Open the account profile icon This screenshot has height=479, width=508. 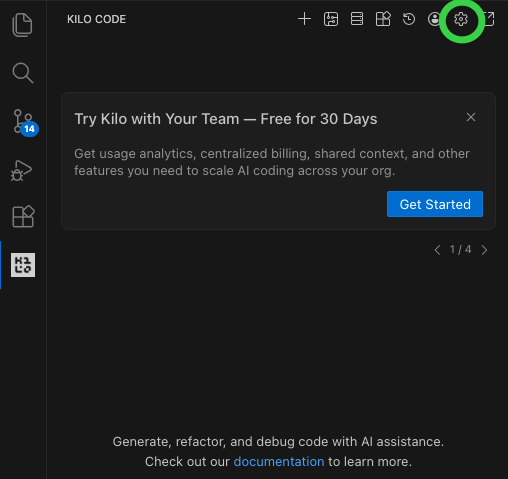434,19
